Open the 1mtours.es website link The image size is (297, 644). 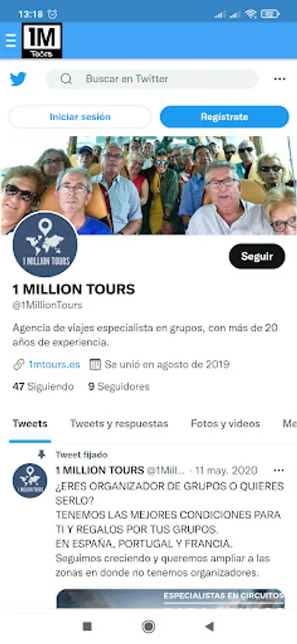(54, 364)
